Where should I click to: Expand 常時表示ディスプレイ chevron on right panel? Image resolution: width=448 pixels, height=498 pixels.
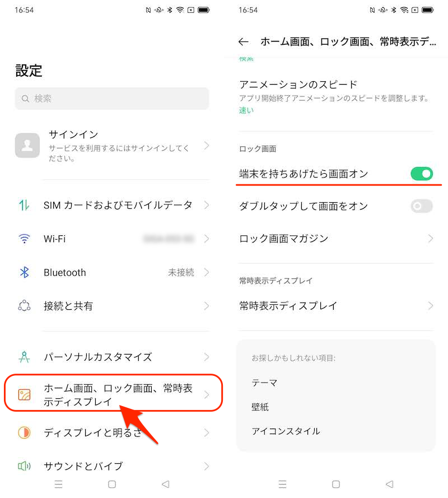430,306
